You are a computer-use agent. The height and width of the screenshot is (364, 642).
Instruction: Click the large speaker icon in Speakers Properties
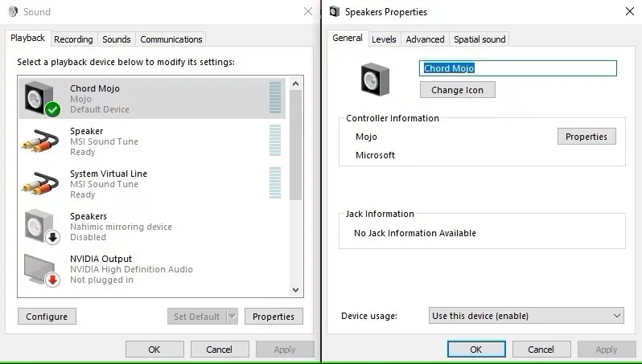[x=373, y=79]
